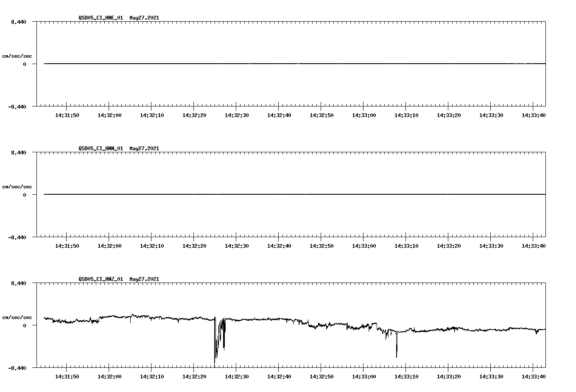Select the -8.440 lower amplitude value on HNZ
The width and height of the screenshot is (576, 392).
19,369
